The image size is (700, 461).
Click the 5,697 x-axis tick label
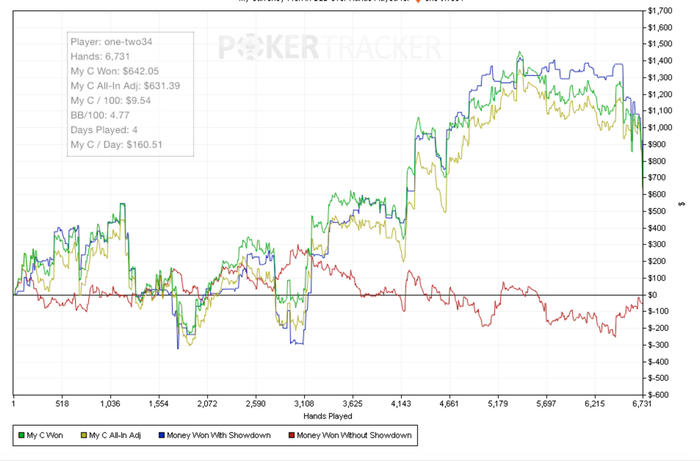pyautogui.click(x=546, y=404)
